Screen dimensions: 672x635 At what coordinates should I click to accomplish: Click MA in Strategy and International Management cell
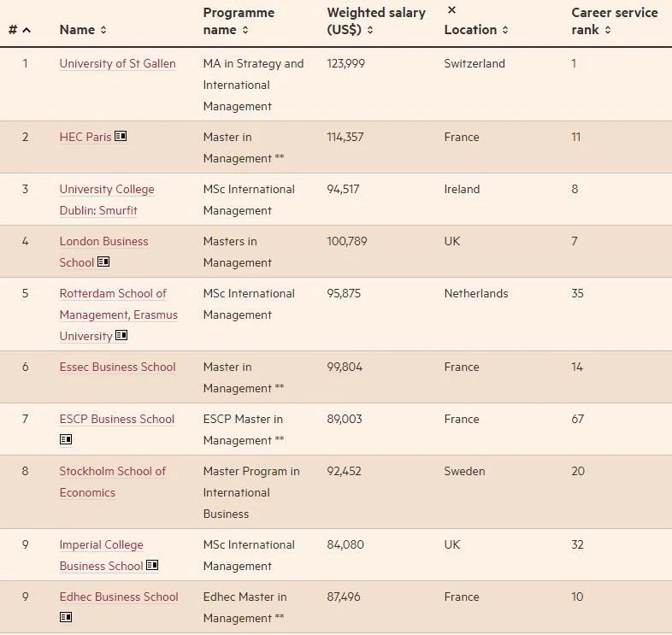click(253, 85)
